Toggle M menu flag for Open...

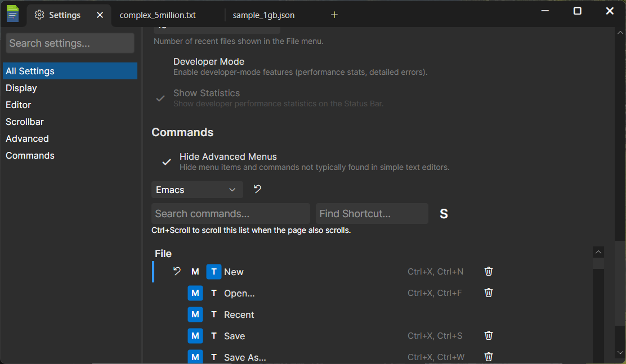pos(195,293)
